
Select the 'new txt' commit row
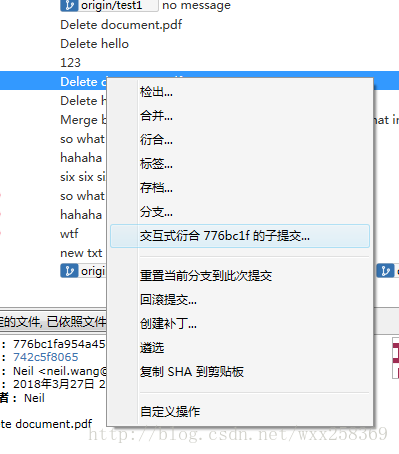point(81,253)
